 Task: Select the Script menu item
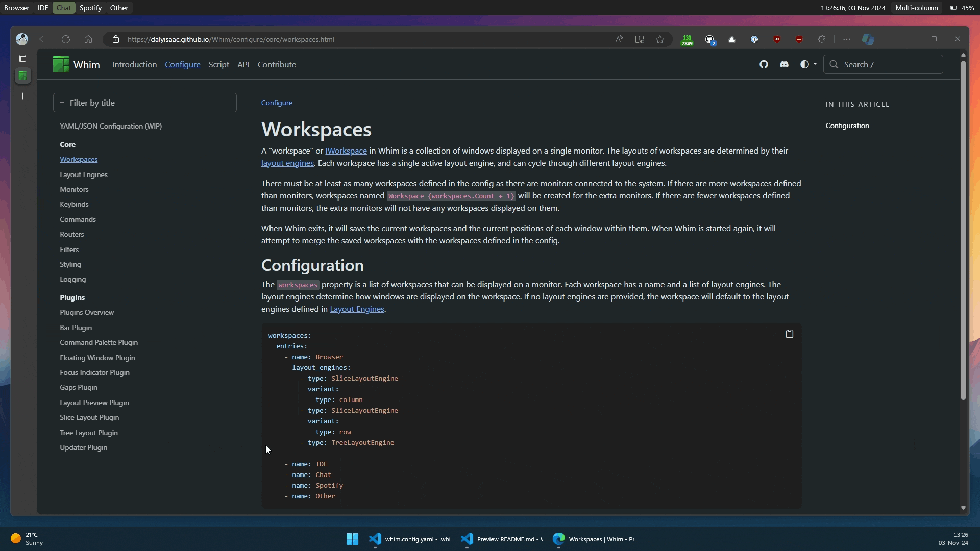218,64
